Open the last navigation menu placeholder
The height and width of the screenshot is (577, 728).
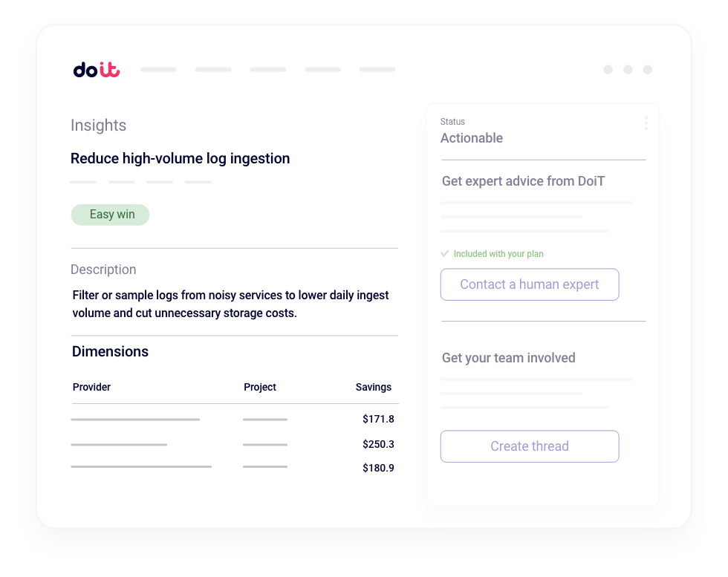pyautogui.click(x=377, y=70)
